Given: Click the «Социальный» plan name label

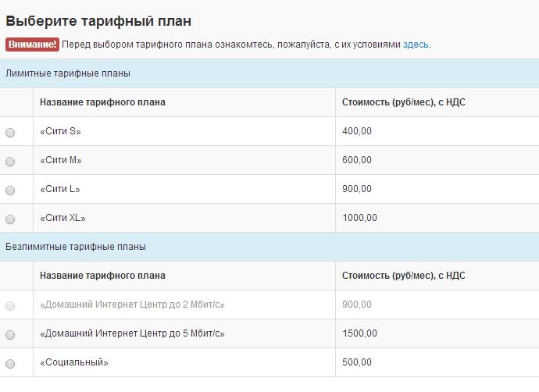Looking at the screenshot, I should pos(73,363).
